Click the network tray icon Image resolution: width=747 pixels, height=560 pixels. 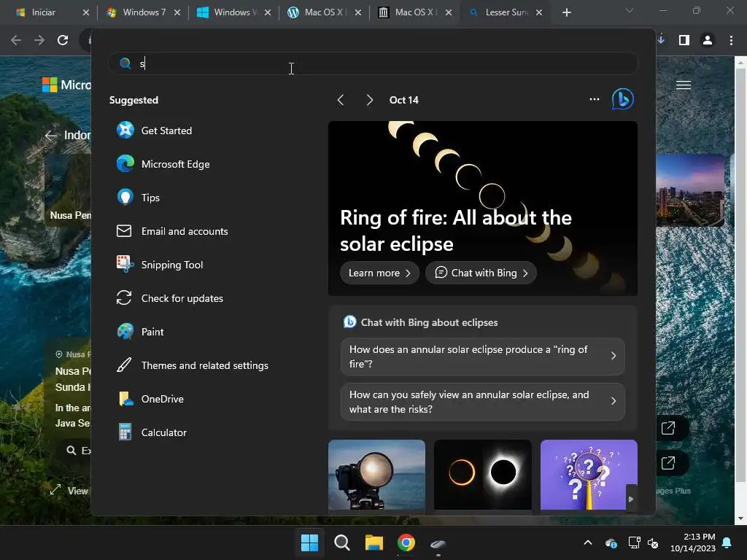(x=634, y=542)
